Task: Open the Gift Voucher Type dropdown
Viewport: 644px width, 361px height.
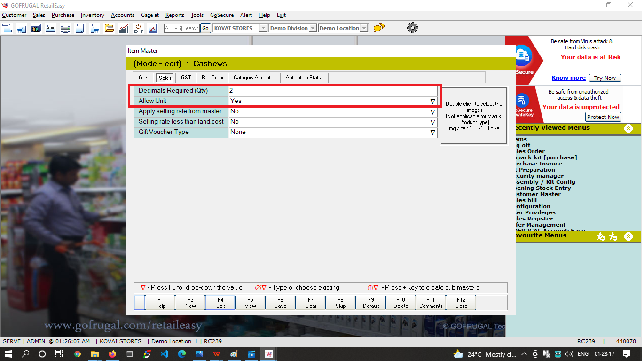Action: (x=432, y=133)
